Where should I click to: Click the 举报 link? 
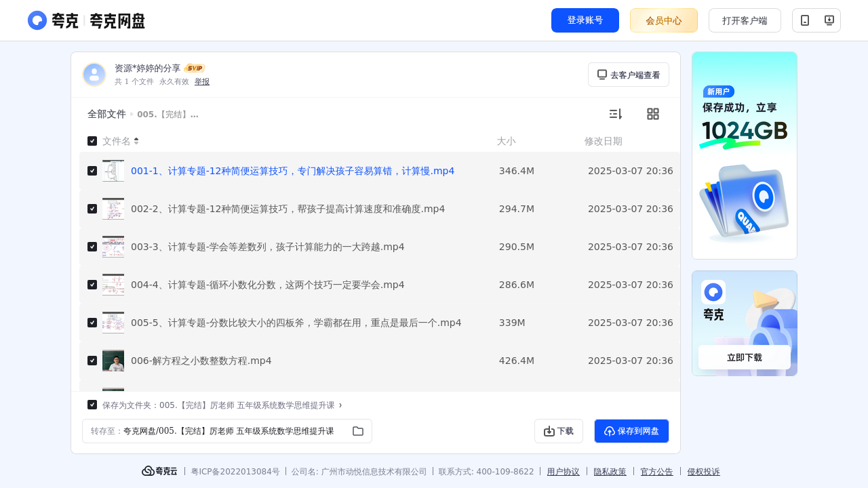pos(202,81)
